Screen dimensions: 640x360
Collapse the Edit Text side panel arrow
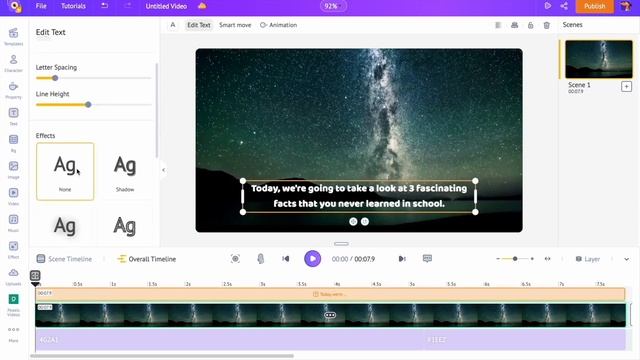tap(163, 170)
